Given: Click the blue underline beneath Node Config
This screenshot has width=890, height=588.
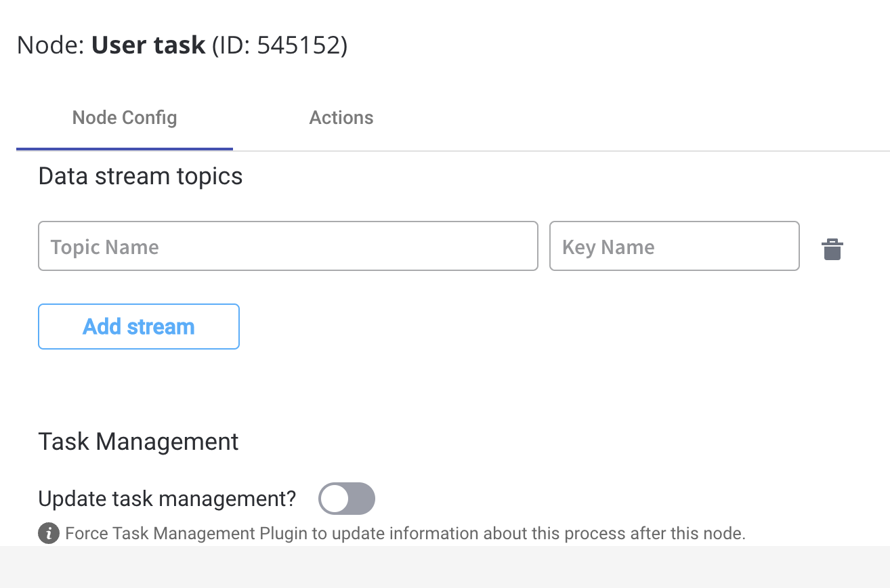Looking at the screenshot, I should (125, 148).
